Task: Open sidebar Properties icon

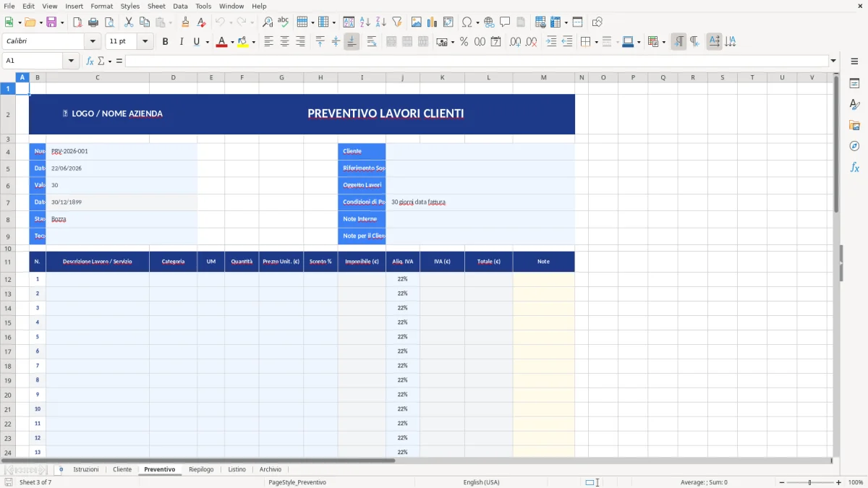Action: pos(854,84)
